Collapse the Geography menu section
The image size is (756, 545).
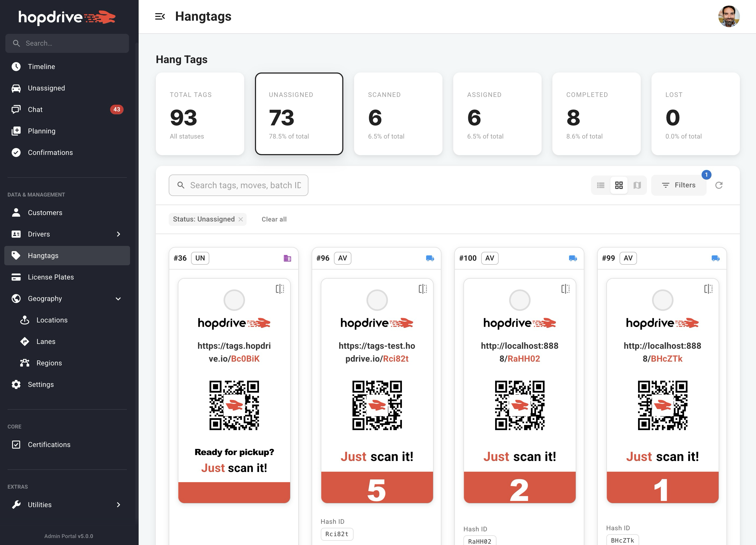[x=119, y=299]
